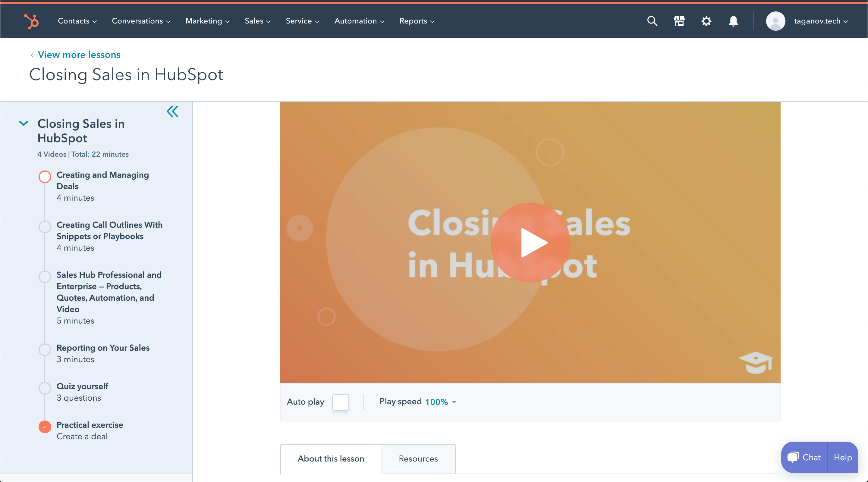Viewport: 868px width, 482px height.
Task: Click the Help button
Action: coord(843,457)
